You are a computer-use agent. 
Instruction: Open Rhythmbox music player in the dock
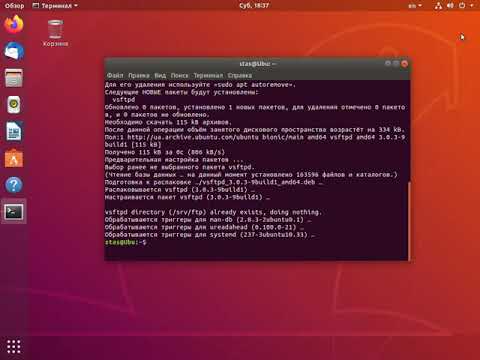14,105
